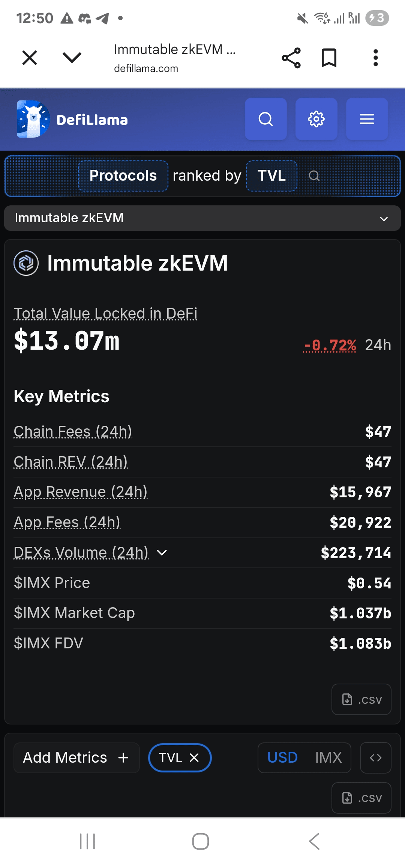Viewport: 405px width, 868px height.
Task: Expand DEXs Volume (24h) breakdown
Action: point(162,552)
